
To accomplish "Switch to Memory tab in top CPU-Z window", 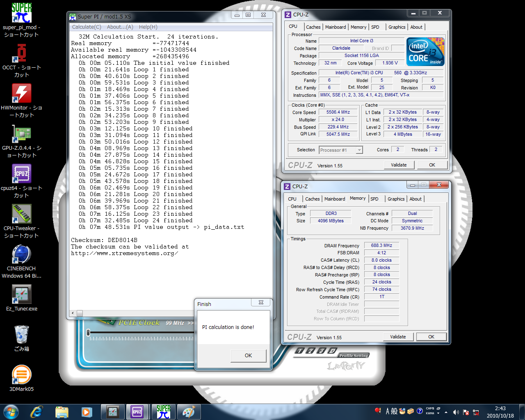I will click(x=358, y=27).
